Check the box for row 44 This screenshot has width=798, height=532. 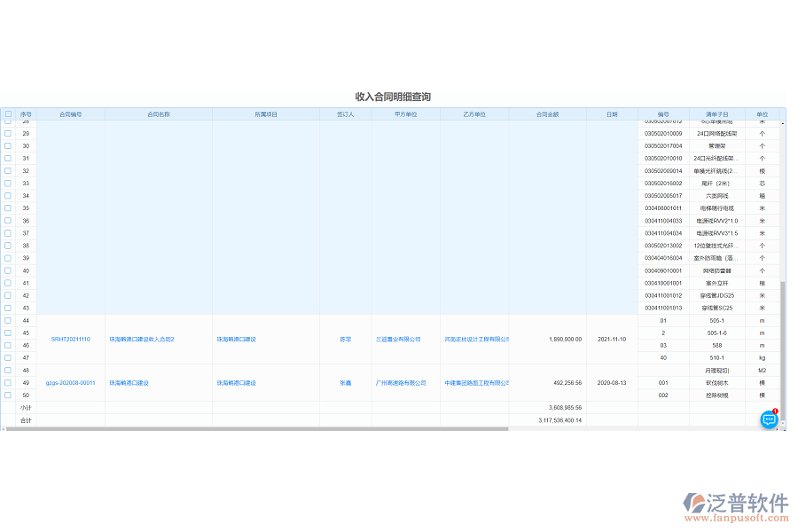[x=8, y=321]
